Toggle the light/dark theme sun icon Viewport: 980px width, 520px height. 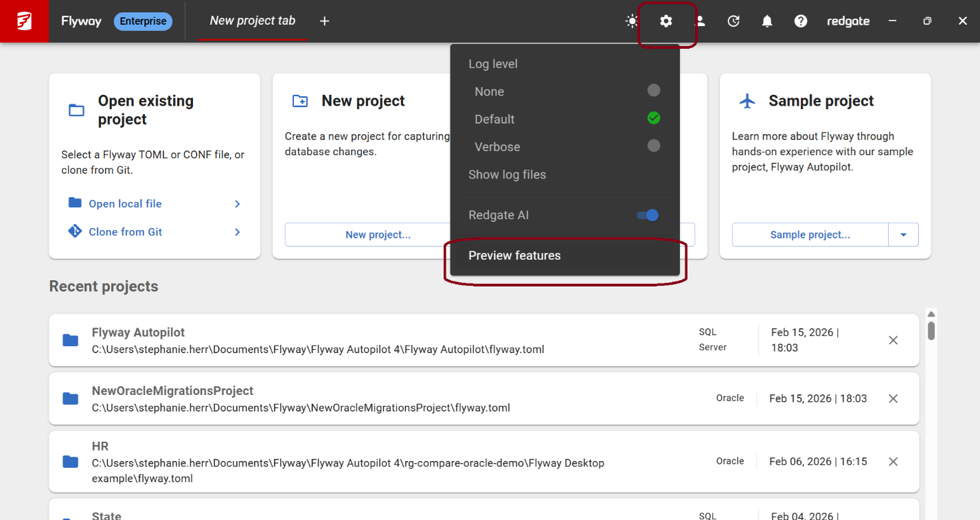632,21
